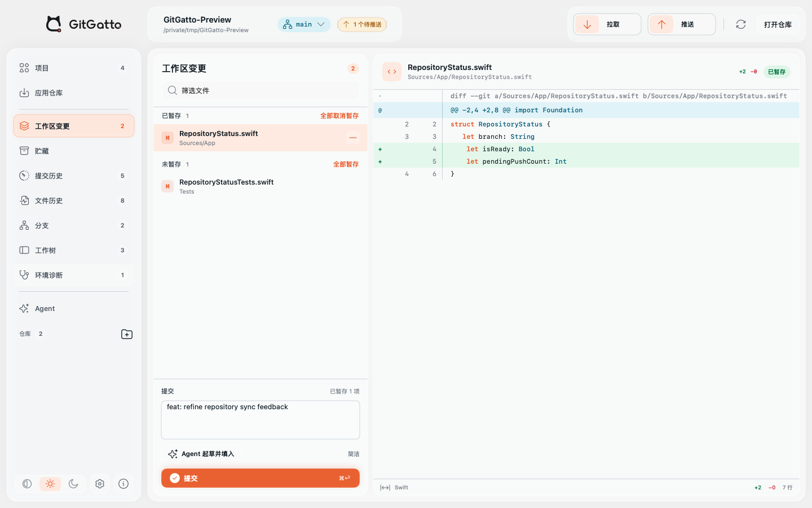Screen dimensions: 812x508
Task: Open 提交历史 in sidebar
Action: (74, 176)
